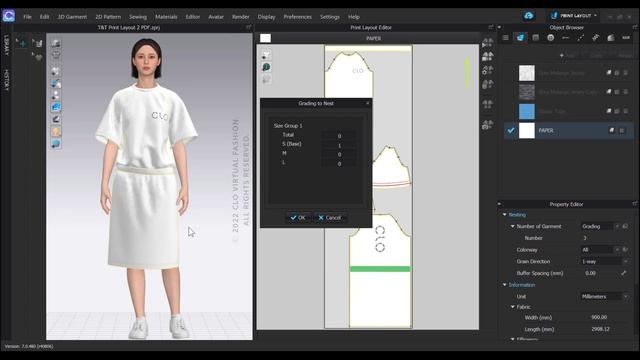Select the PAPER tab in Print Layout Editor

373,38
